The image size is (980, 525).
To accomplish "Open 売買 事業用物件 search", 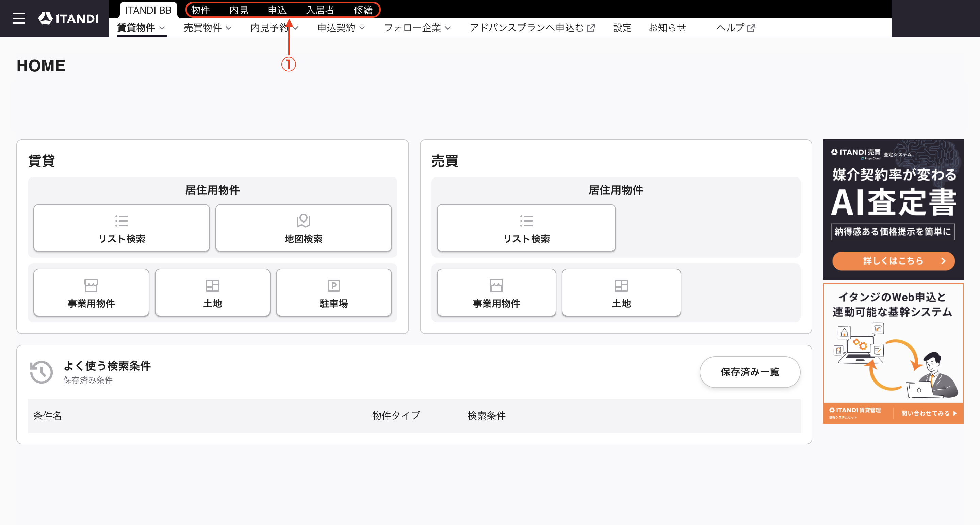I will point(496,292).
